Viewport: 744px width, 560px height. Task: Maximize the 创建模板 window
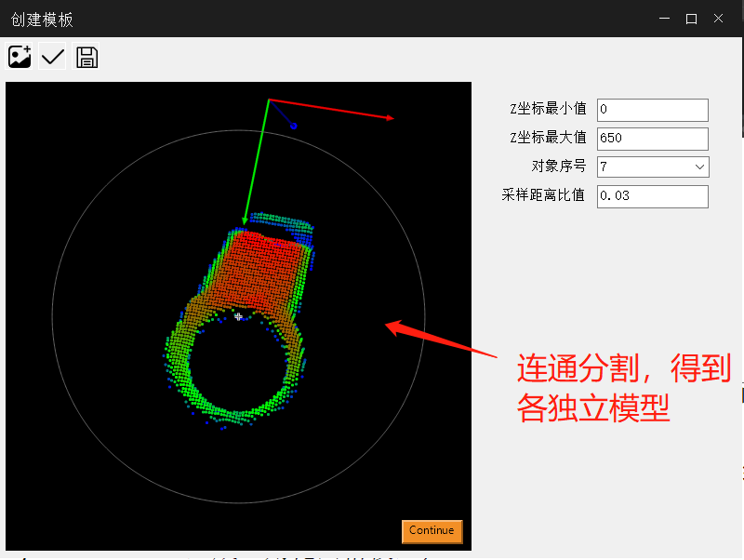(x=691, y=19)
